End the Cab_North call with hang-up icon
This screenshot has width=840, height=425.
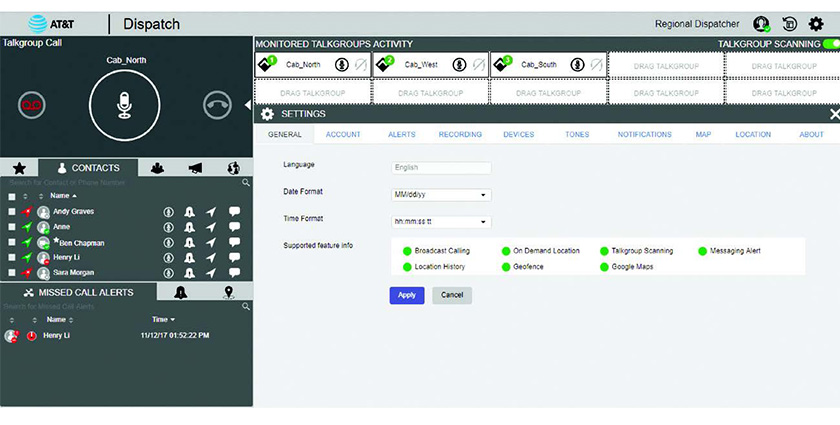click(x=218, y=105)
